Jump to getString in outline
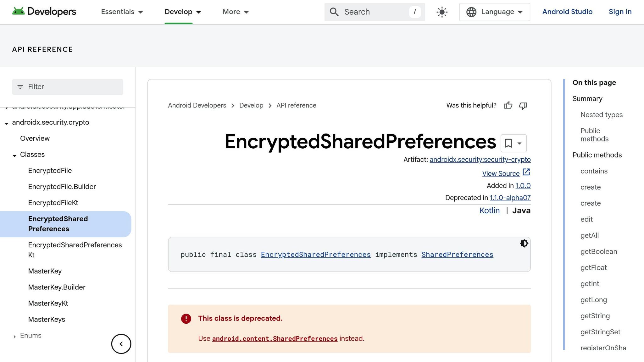Image resolution: width=644 pixels, height=362 pixels. point(595,316)
